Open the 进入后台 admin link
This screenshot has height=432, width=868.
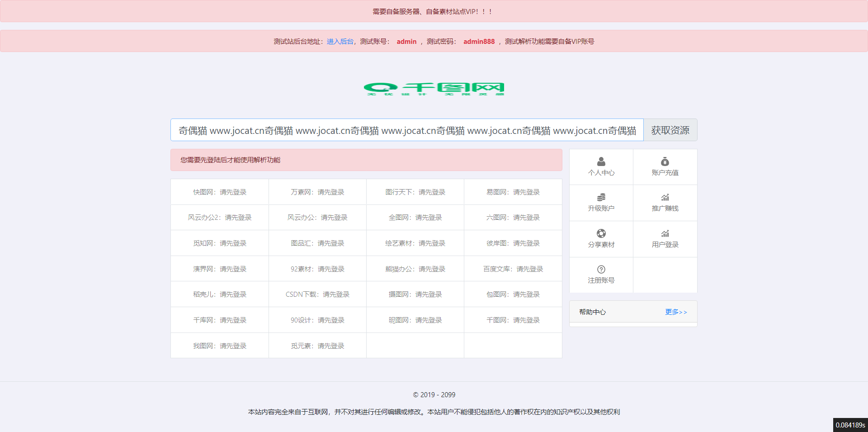click(340, 41)
